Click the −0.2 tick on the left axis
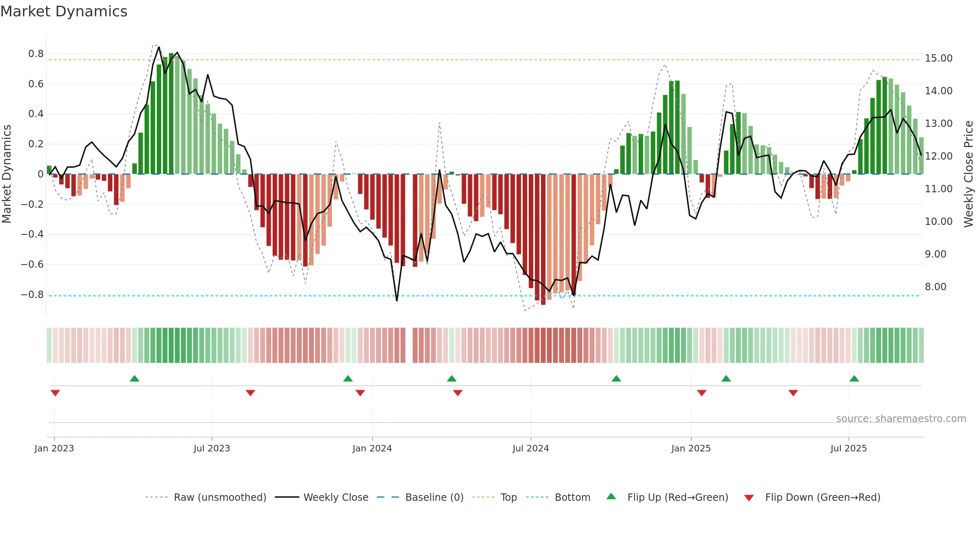The height and width of the screenshot is (551, 980). point(32,204)
